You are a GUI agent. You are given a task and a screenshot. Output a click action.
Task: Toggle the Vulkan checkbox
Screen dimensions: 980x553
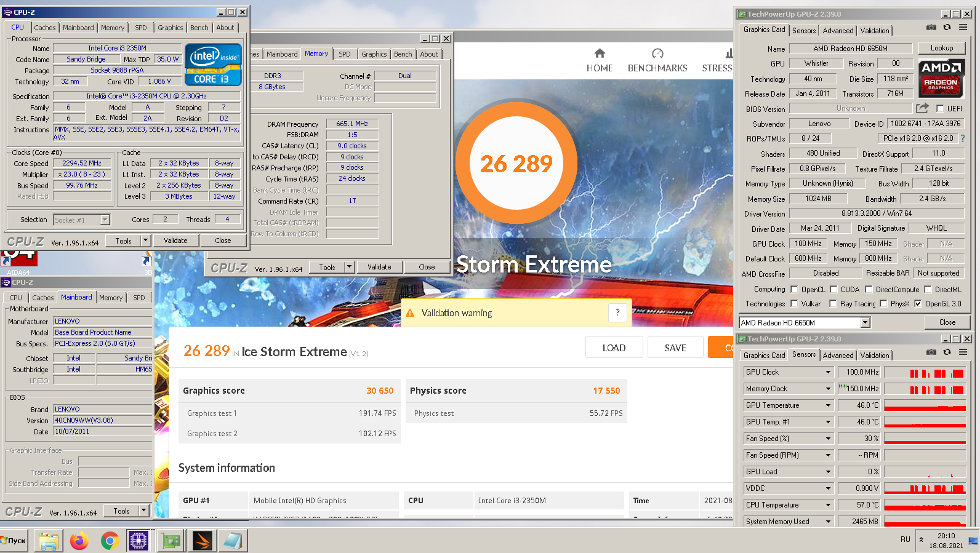click(794, 304)
